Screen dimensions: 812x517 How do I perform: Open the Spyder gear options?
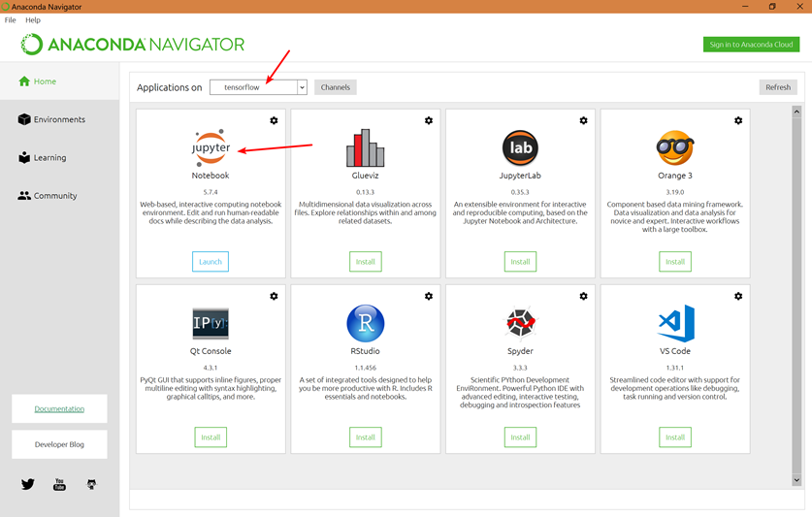point(584,296)
